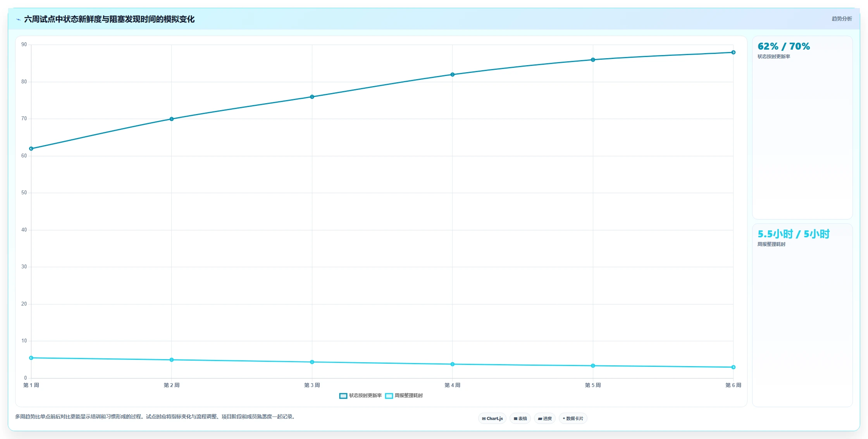Click update-rate data point at 第 1 周
The height and width of the screenshot is (439, 868).
tap(31, 149)
